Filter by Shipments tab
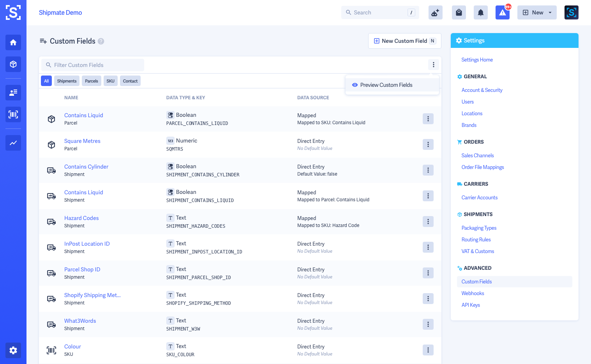Viewport: 591px width, 364px height. 67,81
